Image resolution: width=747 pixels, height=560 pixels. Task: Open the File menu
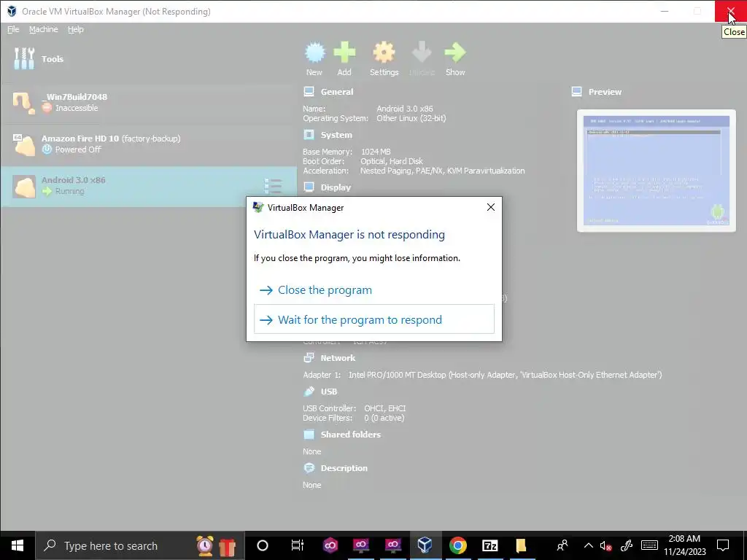pos(13,29)
